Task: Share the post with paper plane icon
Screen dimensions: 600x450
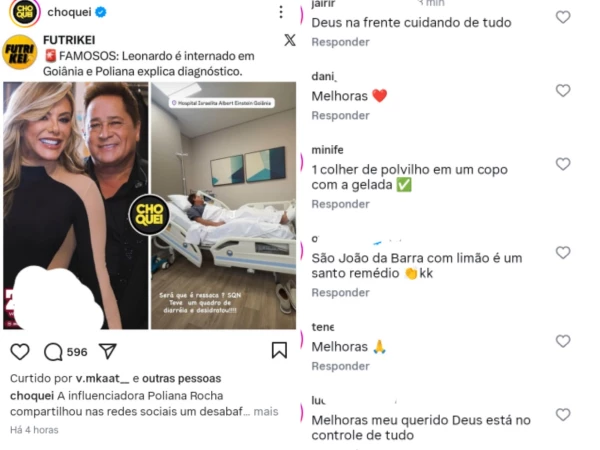Action: pyautogui.click(x=108, y=351)
